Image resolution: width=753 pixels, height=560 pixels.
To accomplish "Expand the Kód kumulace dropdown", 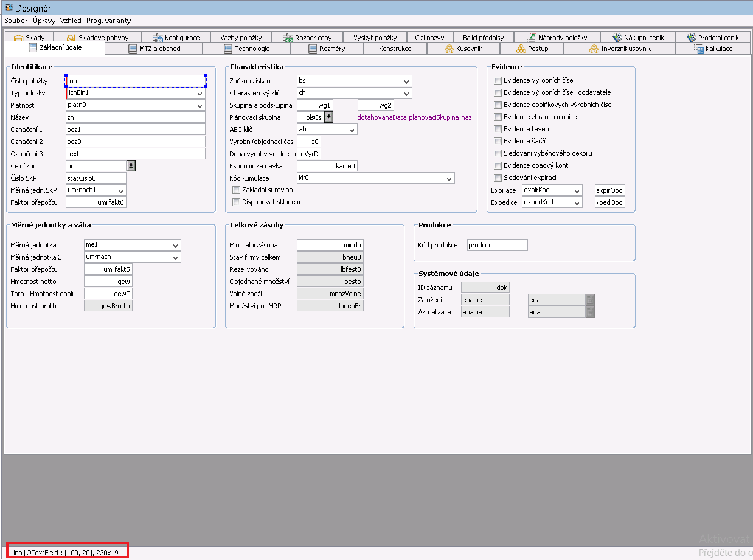I will click(449, 179).
